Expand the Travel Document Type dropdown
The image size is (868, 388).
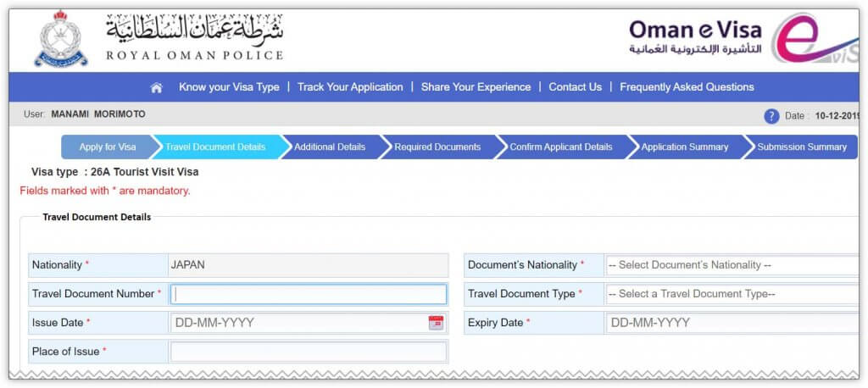point(732,294)
